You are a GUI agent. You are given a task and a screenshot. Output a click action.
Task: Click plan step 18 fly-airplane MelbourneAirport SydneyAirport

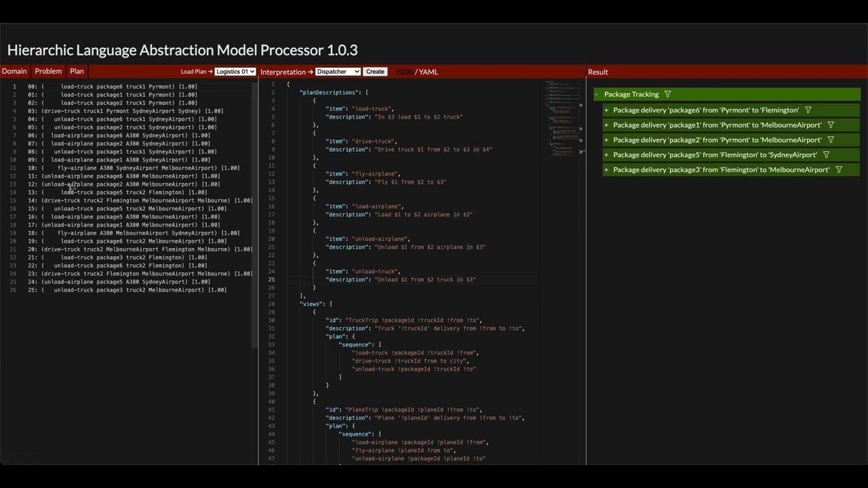(134, 233)
